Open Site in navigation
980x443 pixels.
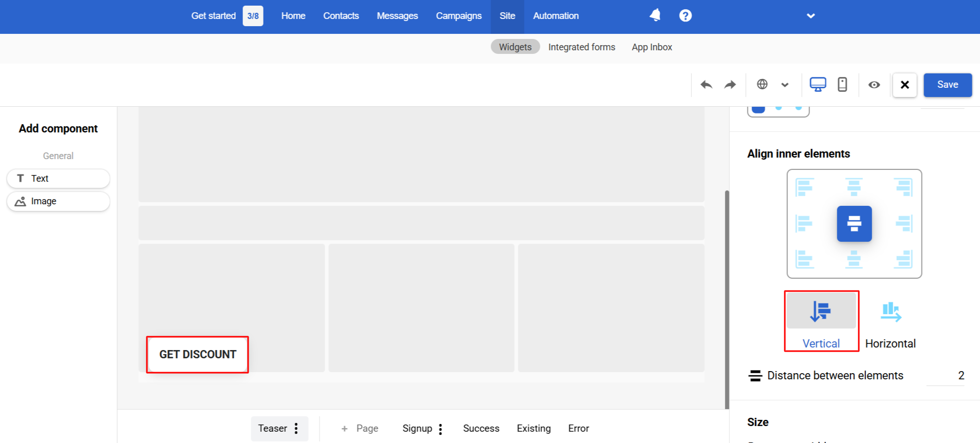tap(507, 16)
